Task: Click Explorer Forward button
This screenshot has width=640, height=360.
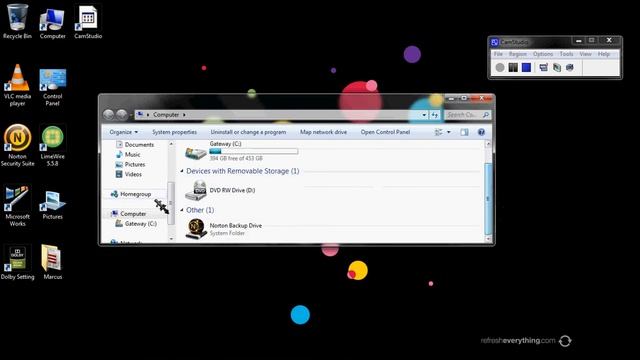Action: pyautogui.click(x=122, y=115)
